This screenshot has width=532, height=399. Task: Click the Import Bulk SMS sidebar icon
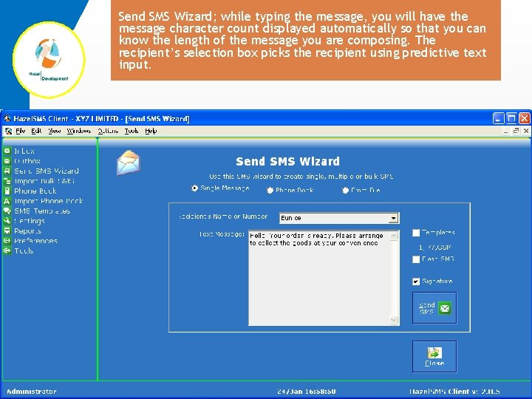click(x=7, y=181)
